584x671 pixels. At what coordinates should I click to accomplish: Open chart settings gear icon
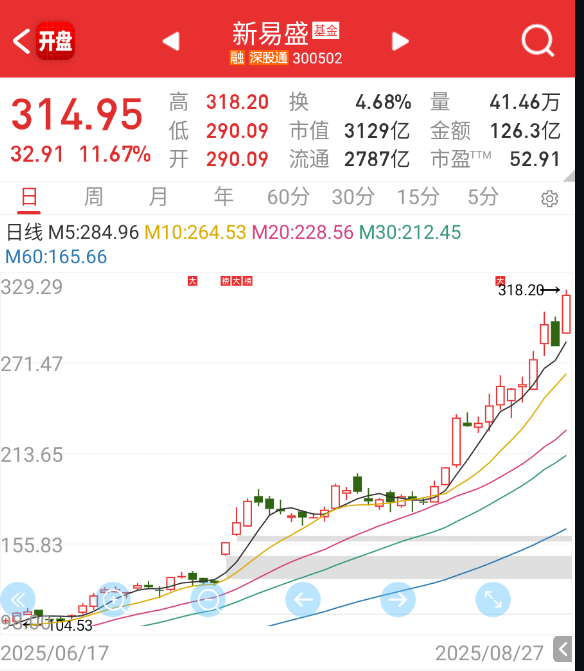pos(549,199)
